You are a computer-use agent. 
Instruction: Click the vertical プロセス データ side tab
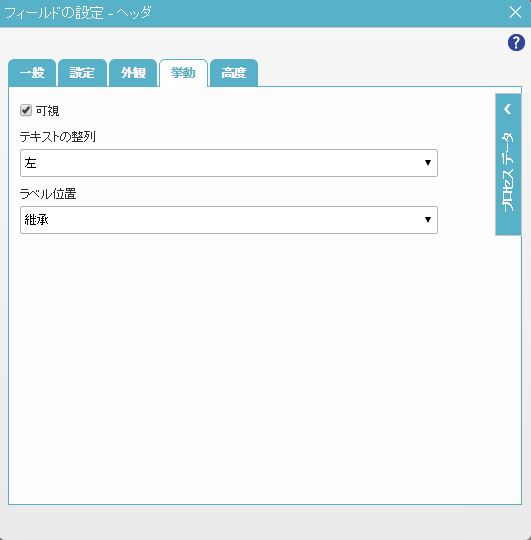point(508,165)
